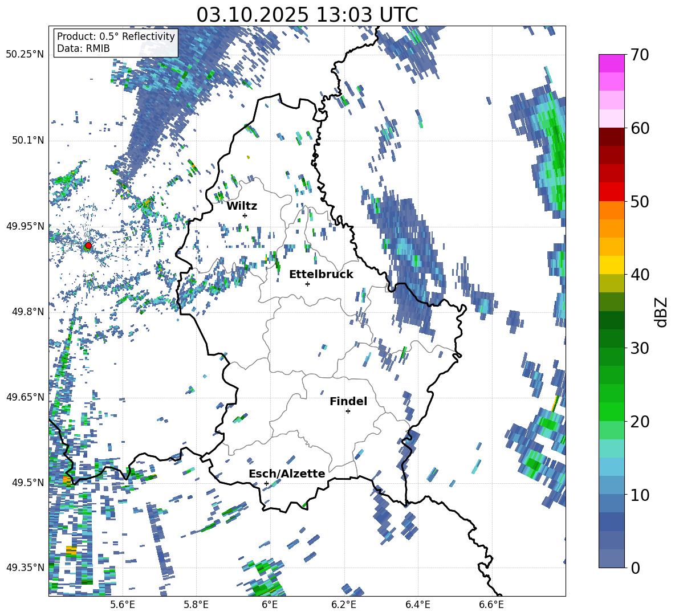Viewport: 675px width, 616px height.
Task: Click the 49.8°N latitude label
Action: click(28, 312)
